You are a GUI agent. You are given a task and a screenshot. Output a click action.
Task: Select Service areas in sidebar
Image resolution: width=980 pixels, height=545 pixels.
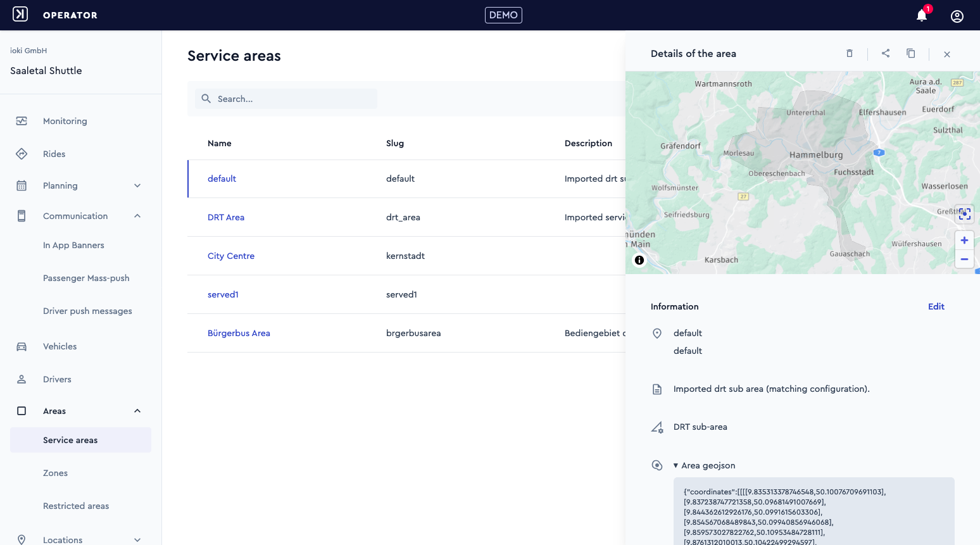[80, 440]
